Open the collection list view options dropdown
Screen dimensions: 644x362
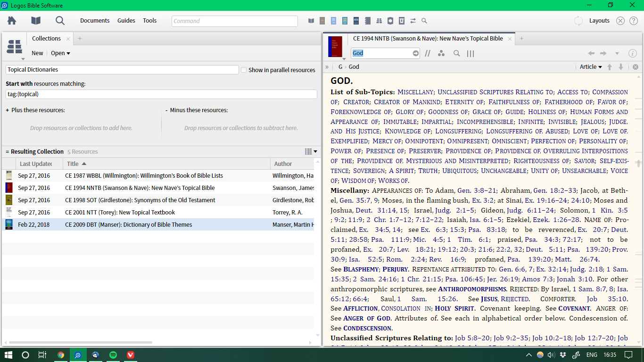point(311,151)
